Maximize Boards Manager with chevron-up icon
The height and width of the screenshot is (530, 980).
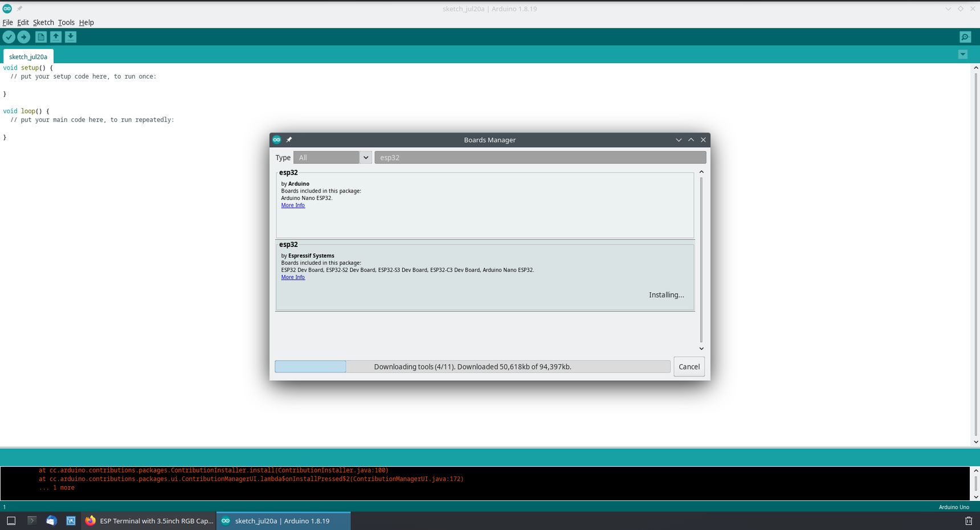(x=691, y=140)
